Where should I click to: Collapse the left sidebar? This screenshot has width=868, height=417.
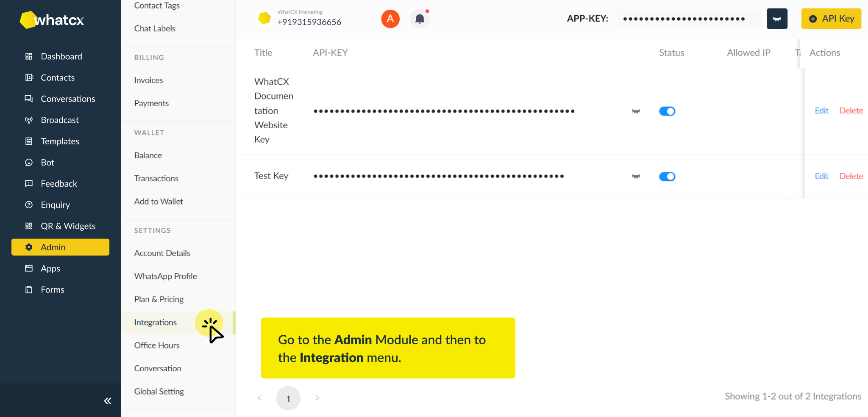pyautogui.click(x=107, y=400)
